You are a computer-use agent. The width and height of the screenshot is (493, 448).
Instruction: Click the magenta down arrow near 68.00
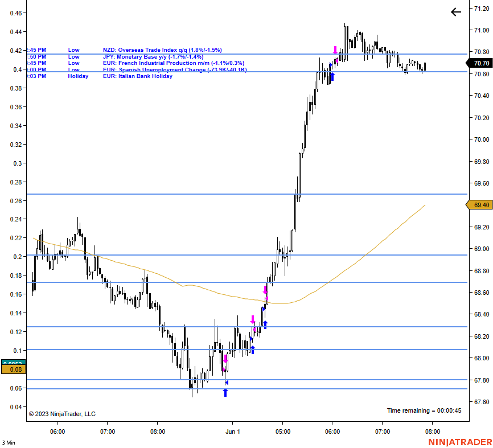point(225,359)
